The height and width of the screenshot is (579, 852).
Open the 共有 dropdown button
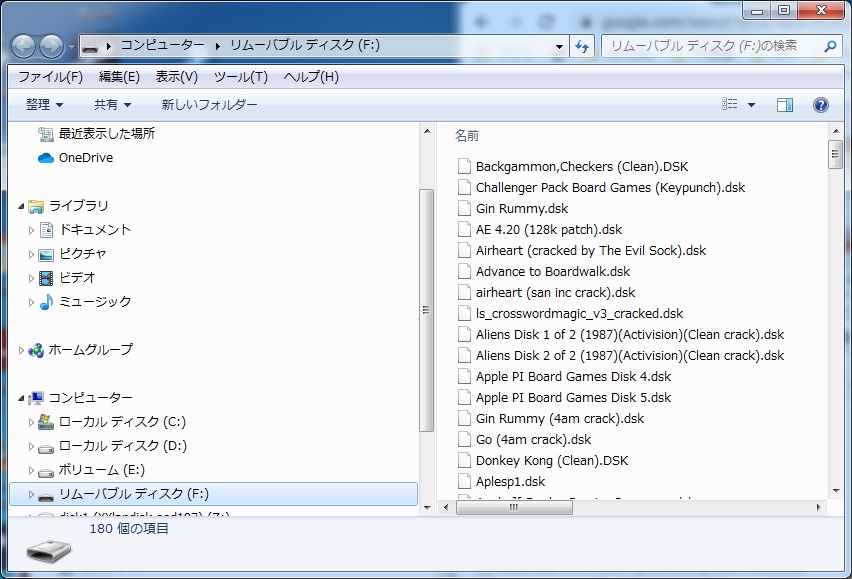click(112, 104)
